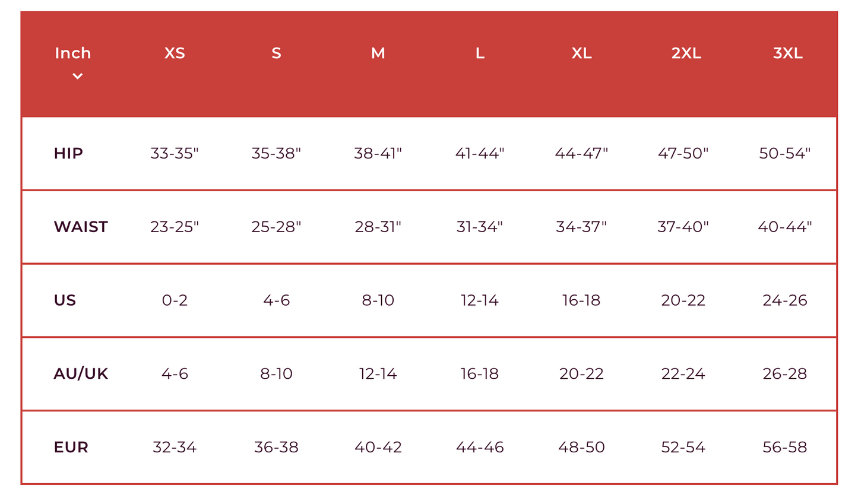Image resolution: width=858 pixels, height=504 pixels.
Task: Click the HIP row label
Action: 68,153
